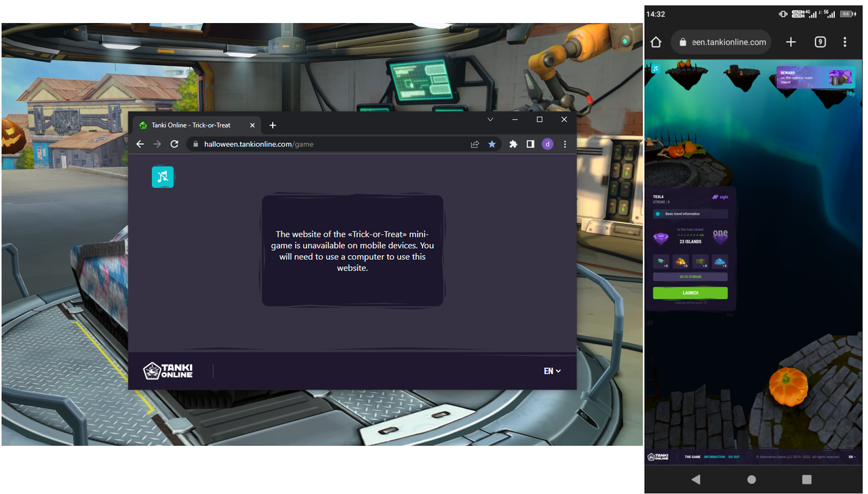This screenshot has width=868, height=494.
Task: Reload the halloween.tankionline.com page in Chrome
Action: pos(174,144)
